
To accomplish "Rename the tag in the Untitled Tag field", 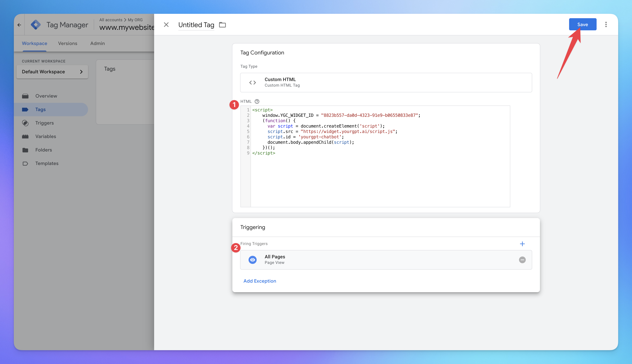I will pyautogui.click(x=196, y=25).
